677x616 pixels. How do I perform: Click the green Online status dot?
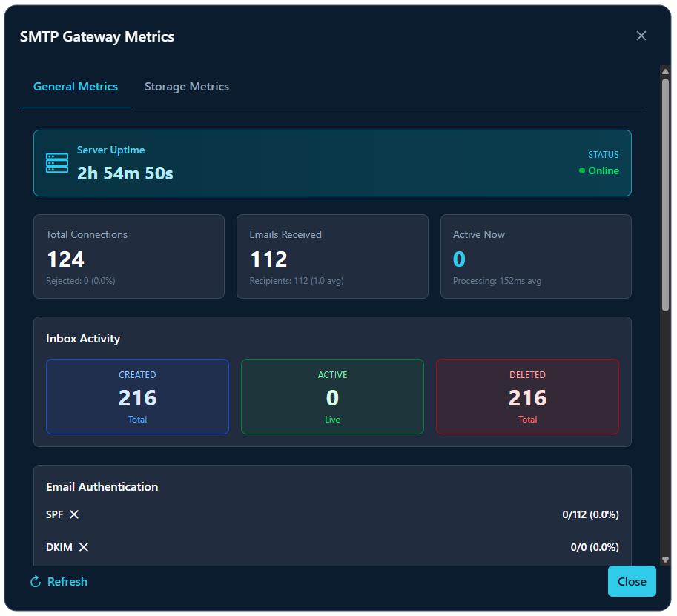[582, 171]
